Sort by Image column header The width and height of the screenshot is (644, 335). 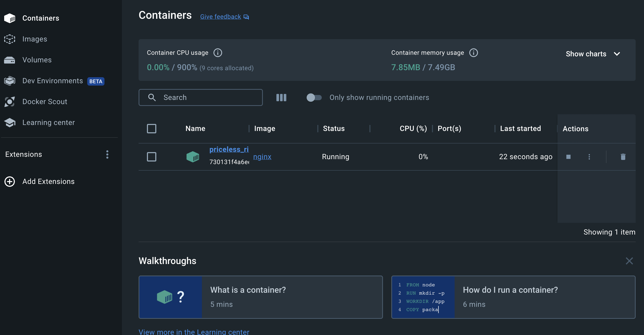tap(265, 129)
